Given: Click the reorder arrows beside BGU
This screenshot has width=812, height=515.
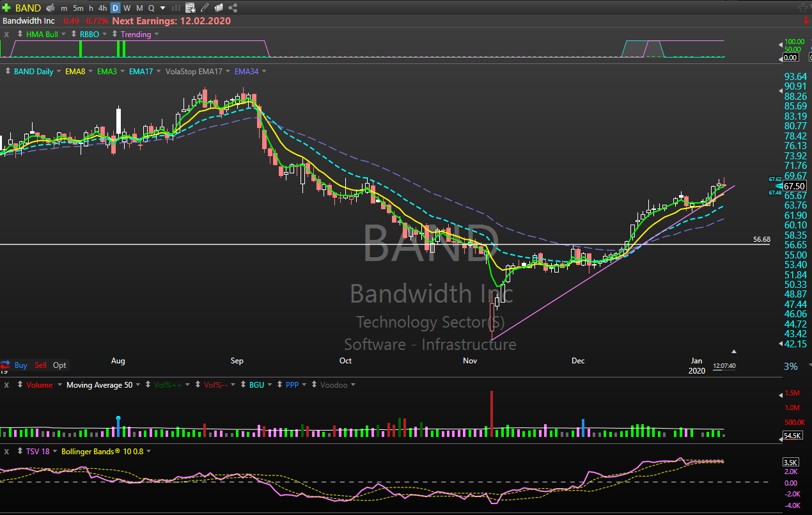Looking at the screenshot, I should (x=243, y=385).
